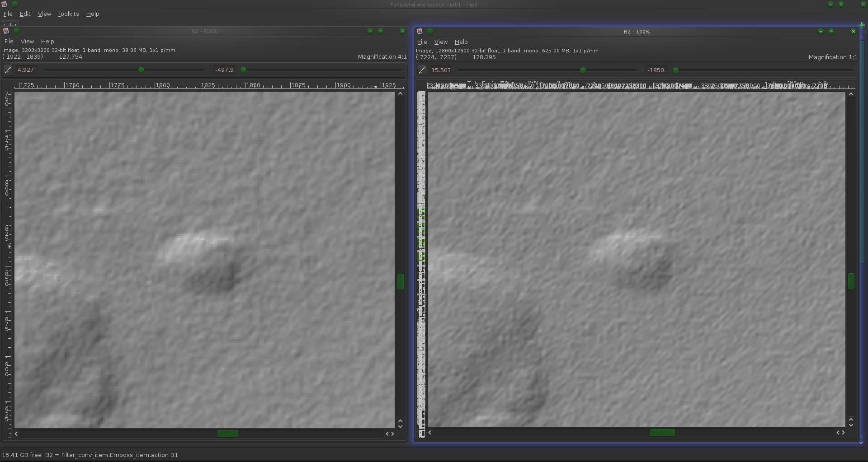Image resolution: width=868 pixels, height=462 pixels.
Task: Click the A2 offset slider handle
Action: tap(243, 70)
